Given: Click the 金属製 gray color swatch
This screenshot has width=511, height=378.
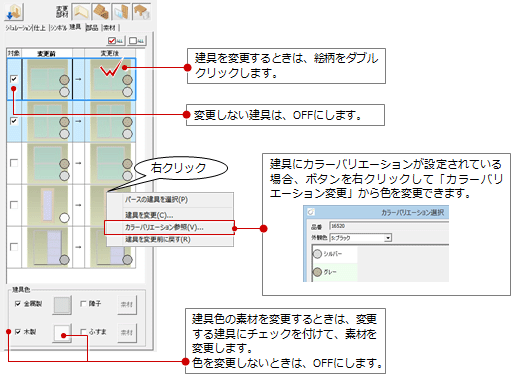Looking at the screenshot, I should [x=62, y=305].
